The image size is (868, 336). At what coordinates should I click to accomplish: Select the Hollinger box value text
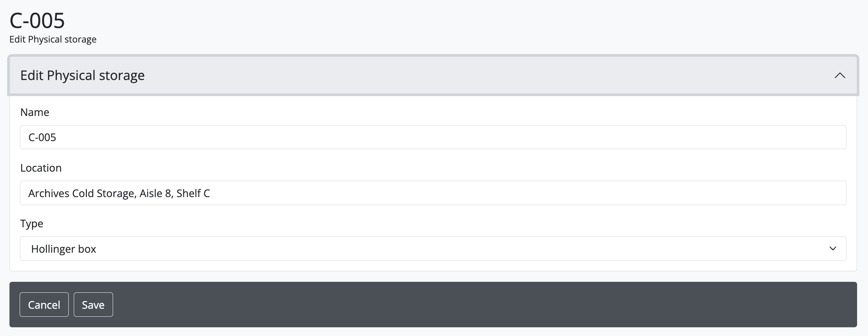click(64, 249)
